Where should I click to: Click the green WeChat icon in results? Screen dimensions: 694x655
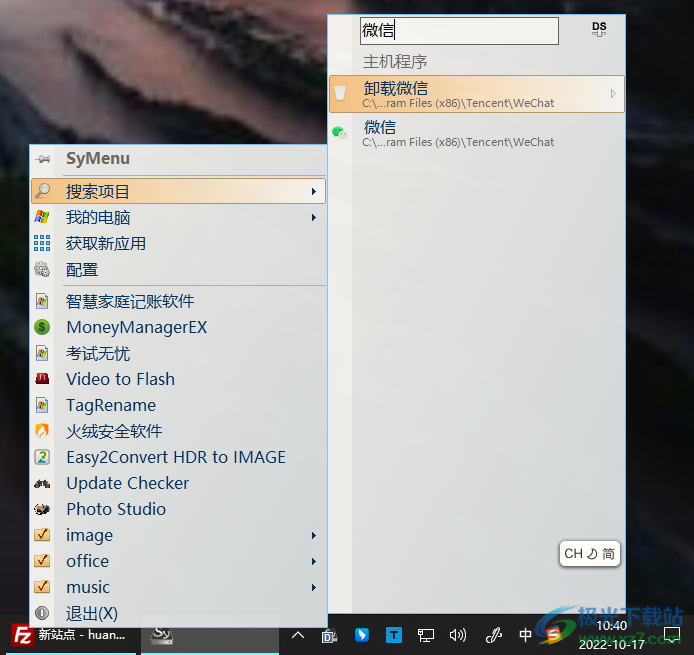(x=339, y=132)
